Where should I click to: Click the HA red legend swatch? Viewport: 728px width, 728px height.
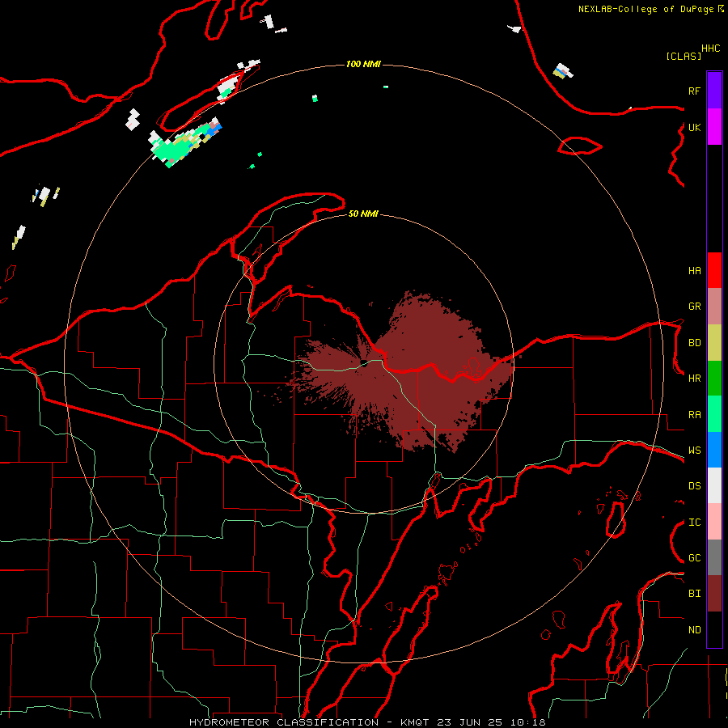(714, 270)
